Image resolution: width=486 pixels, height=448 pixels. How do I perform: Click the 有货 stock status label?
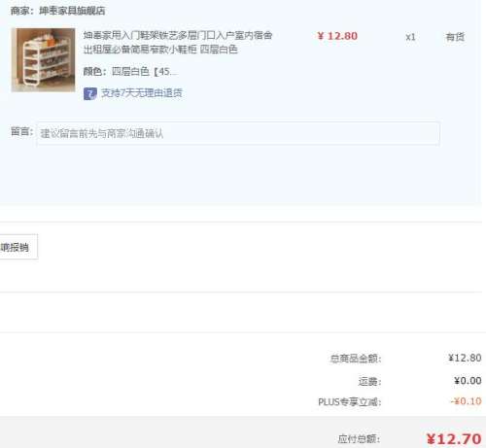click(455, 37)
